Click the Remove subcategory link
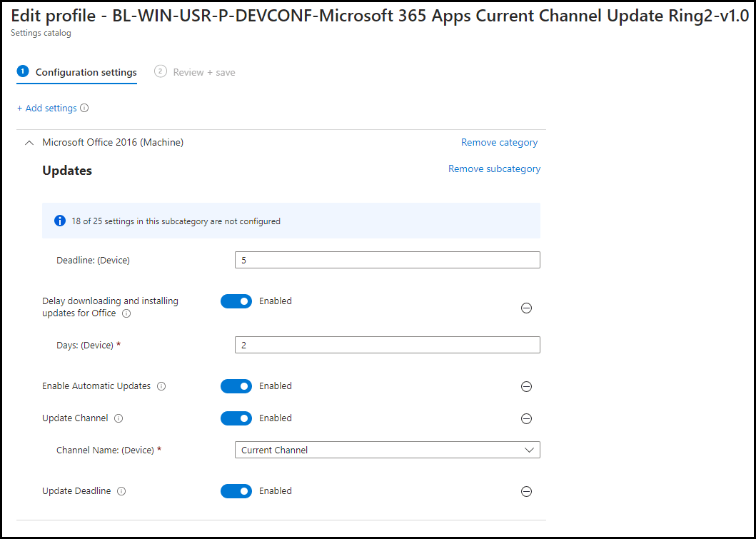756x539 pixels. coord(494,168)
